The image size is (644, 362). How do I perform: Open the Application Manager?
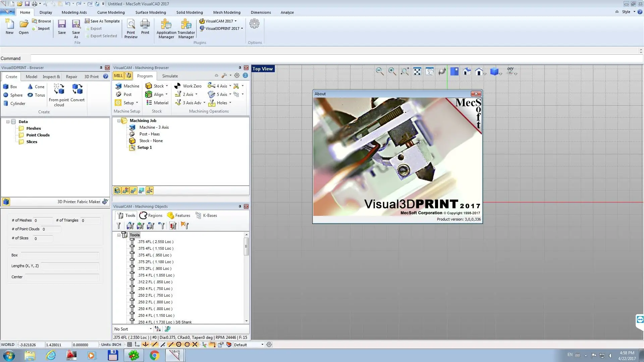(166, 29)
